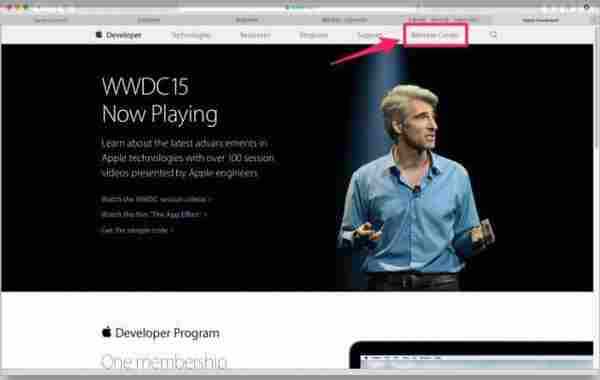The width and height of the screenshot is (600, 380).
Task: Click Watch the WWDC session videos link
Action: click(x=156, y=199)
